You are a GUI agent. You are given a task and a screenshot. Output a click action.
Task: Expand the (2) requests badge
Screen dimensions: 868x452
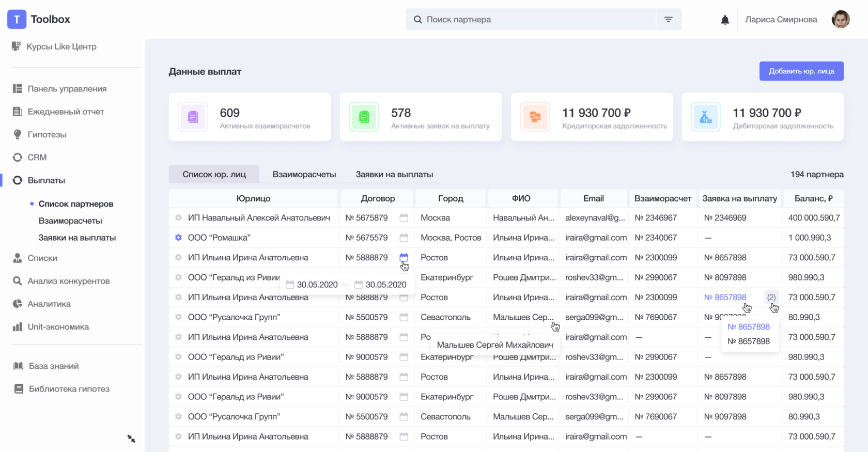pos(771,297)
